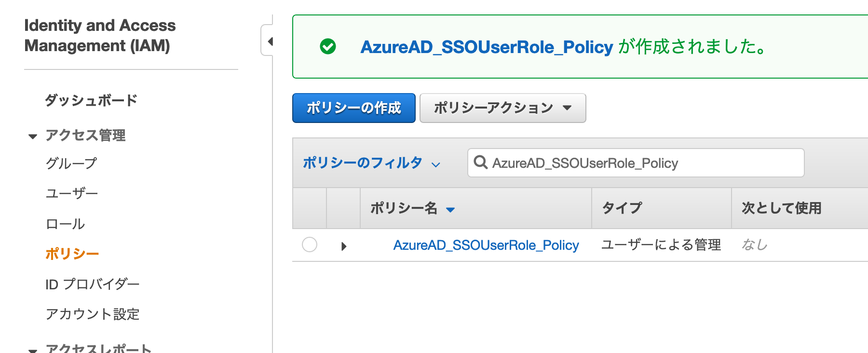Open アカウント設定 in the sidebar

coord(93,314)
